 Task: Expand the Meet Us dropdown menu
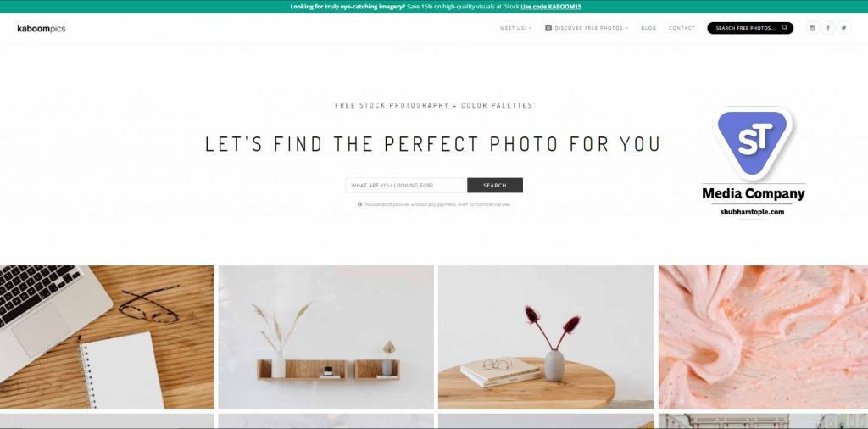[516, 28]
